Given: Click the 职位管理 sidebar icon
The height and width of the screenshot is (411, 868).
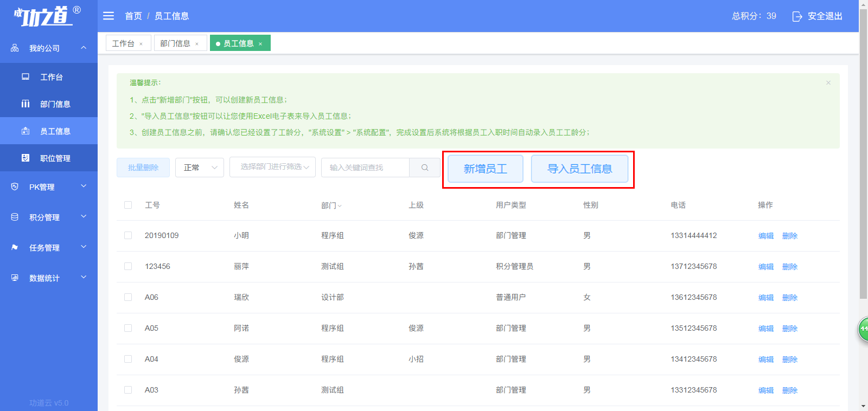Looking at the screenshot, I should [x=25, y=158].
